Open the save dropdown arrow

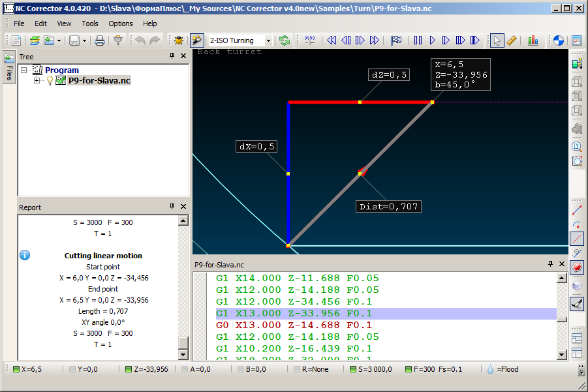84,40
